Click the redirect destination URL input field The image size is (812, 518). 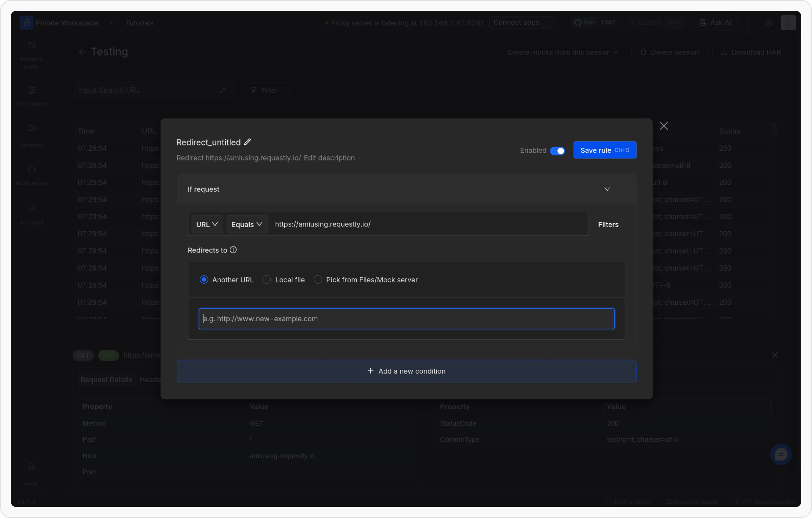pyautogui.click(x=406, y=319)
